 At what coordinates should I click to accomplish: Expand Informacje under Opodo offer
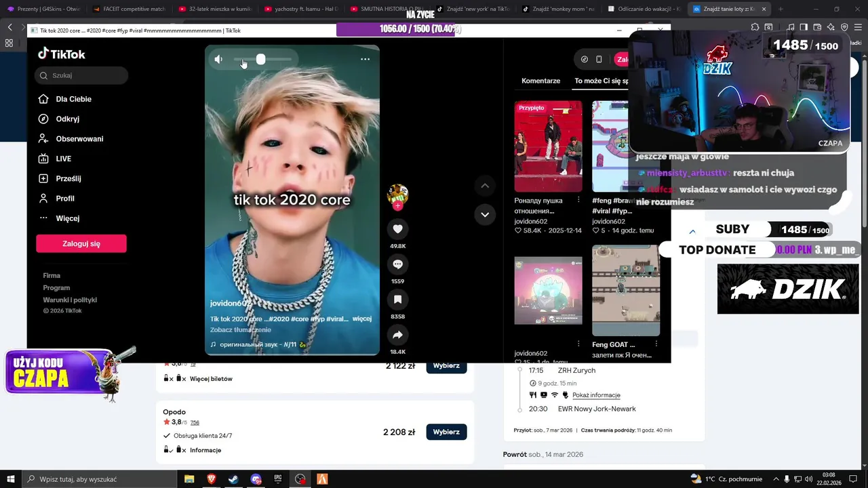coord(205,450)
